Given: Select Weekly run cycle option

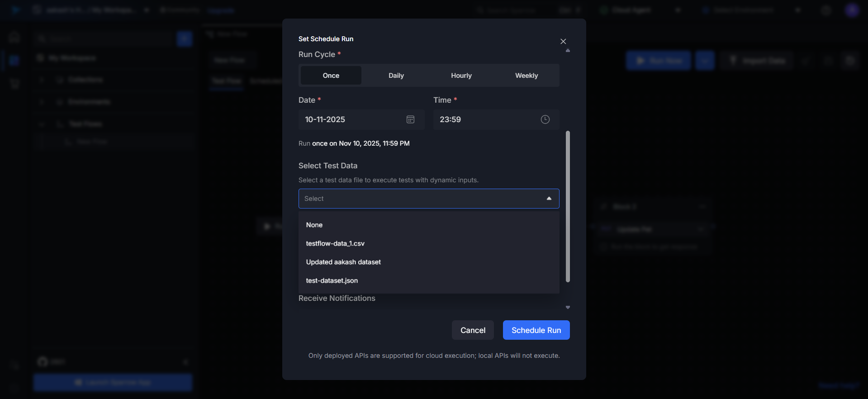Looking at the screenshot, I should (526, 76).
